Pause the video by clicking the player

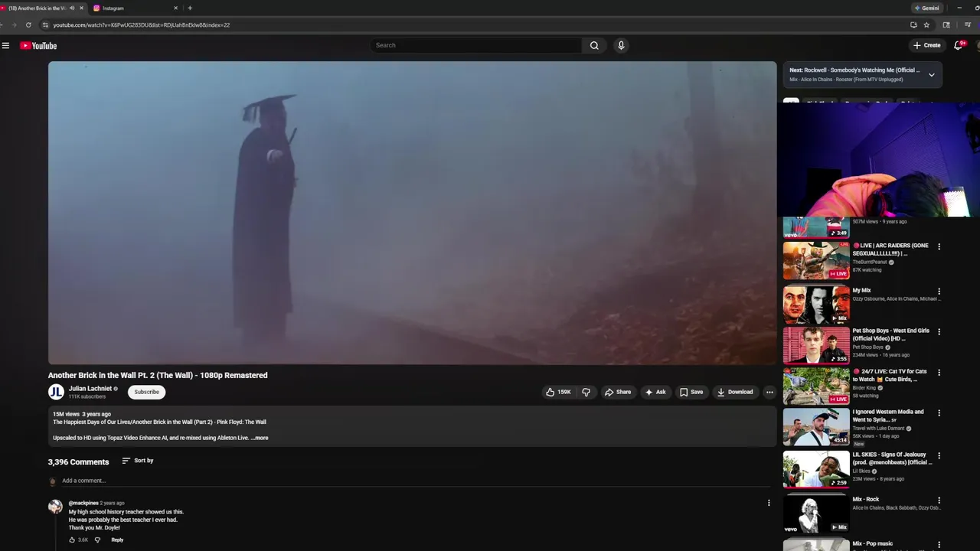point(412,213)
